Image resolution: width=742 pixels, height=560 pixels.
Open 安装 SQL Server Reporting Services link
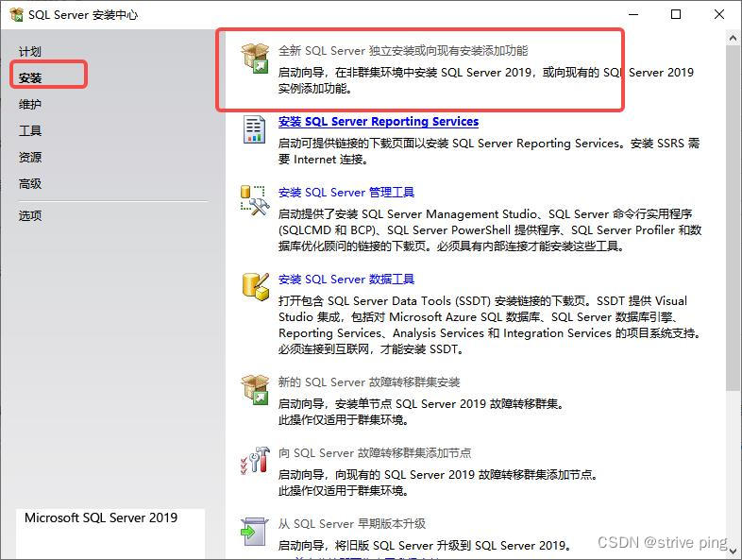pos(379,122)
